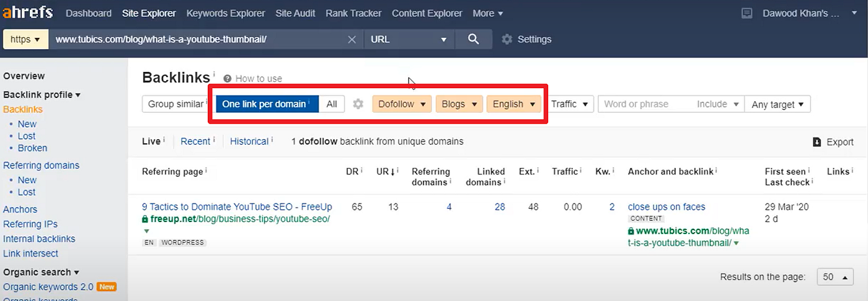Open Referring IPs in sidebar

coord(31,224)
